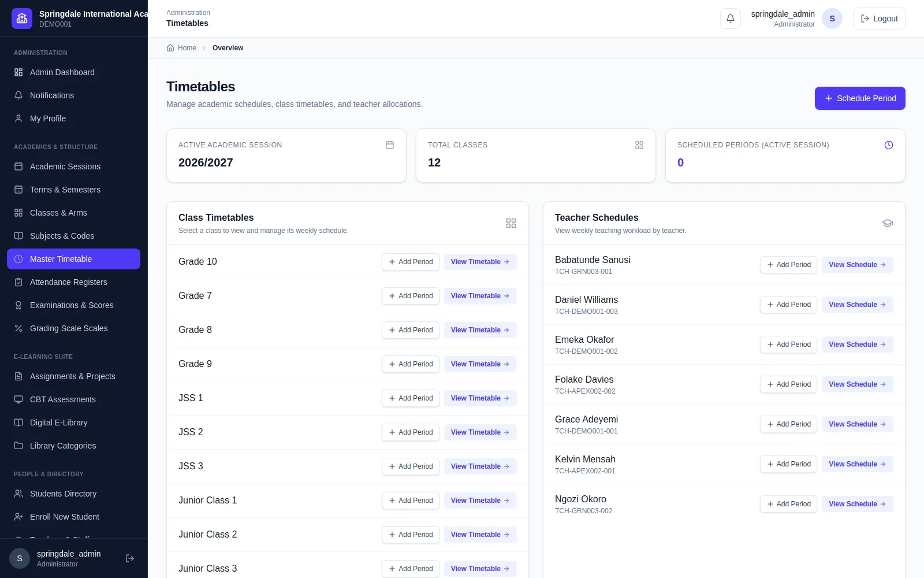Click the graduation cap icon in Teacher Schedules

click(888, 223)
